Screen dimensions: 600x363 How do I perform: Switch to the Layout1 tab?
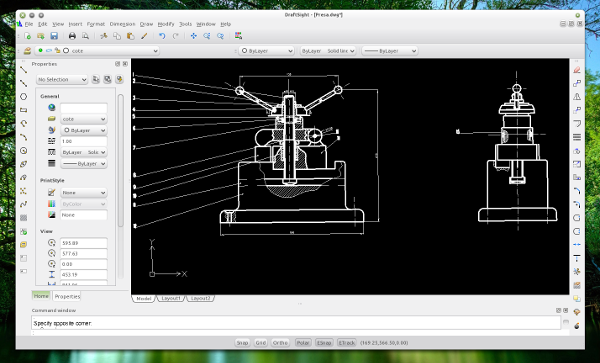point(171,298)
